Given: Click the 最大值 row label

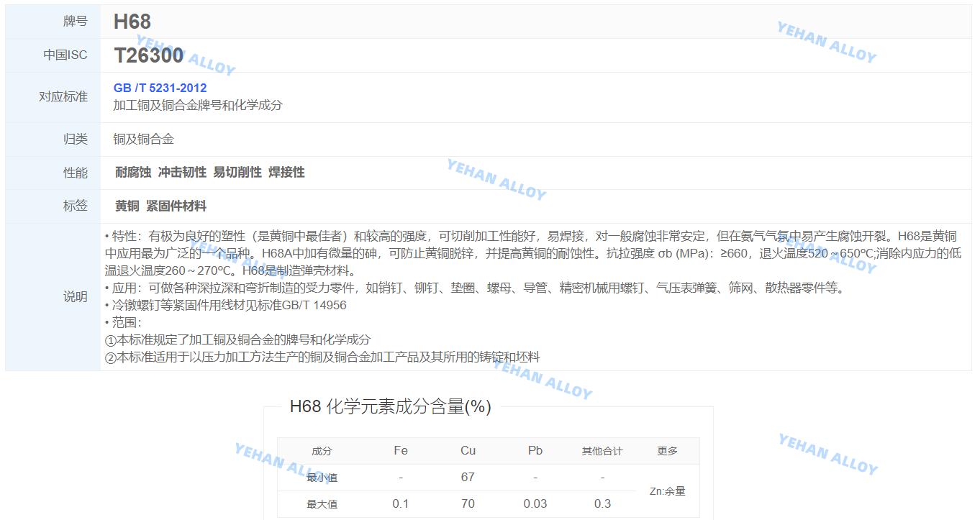Looking at the screenshot, I should [322, 504].
